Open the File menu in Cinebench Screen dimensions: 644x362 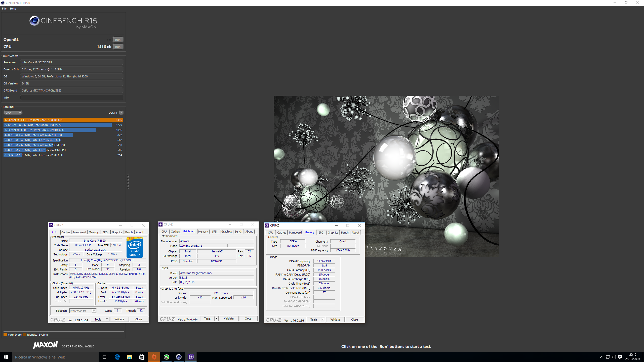pos(4,9)
